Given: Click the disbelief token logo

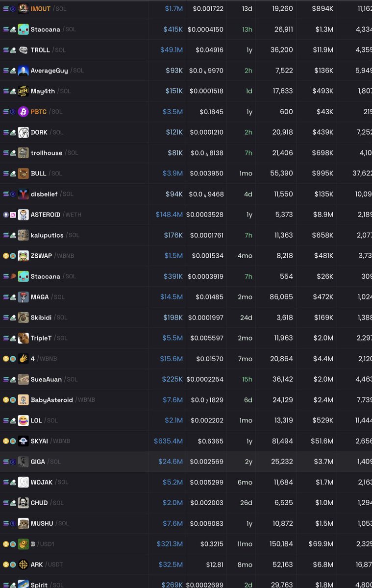Looking at the screenshot, I should (23, 194).
